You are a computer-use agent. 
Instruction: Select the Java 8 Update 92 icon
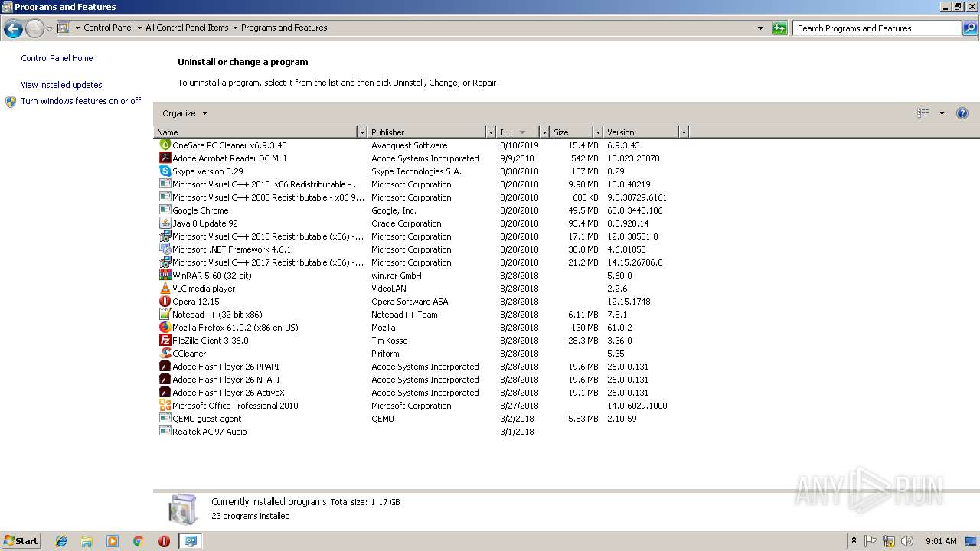[165, 223]
